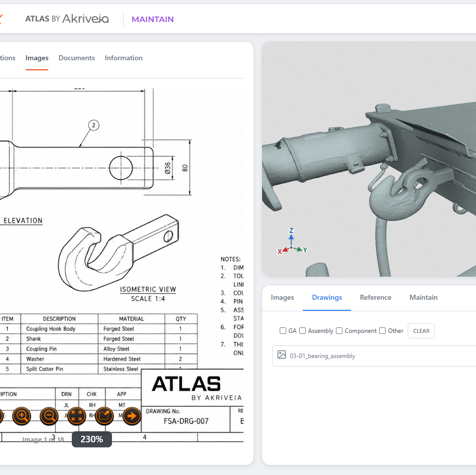
Task: Click the 'ISOMETRIC VIEW' label
Action: 148,289
